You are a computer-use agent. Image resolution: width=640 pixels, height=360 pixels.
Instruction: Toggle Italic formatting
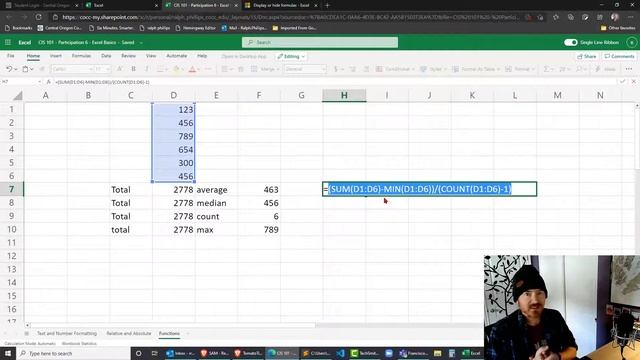click(147, 69)
